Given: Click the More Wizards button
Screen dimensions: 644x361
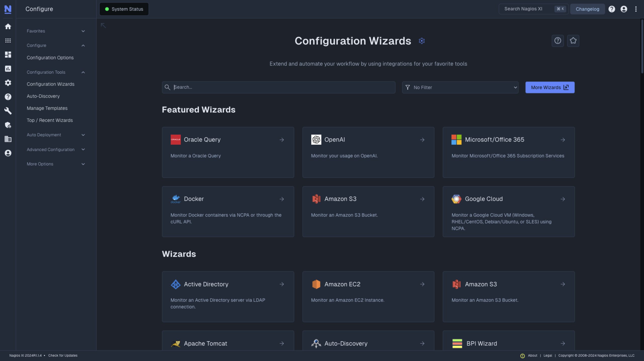Looking at the screenshot, I should (x=550, y=87).
